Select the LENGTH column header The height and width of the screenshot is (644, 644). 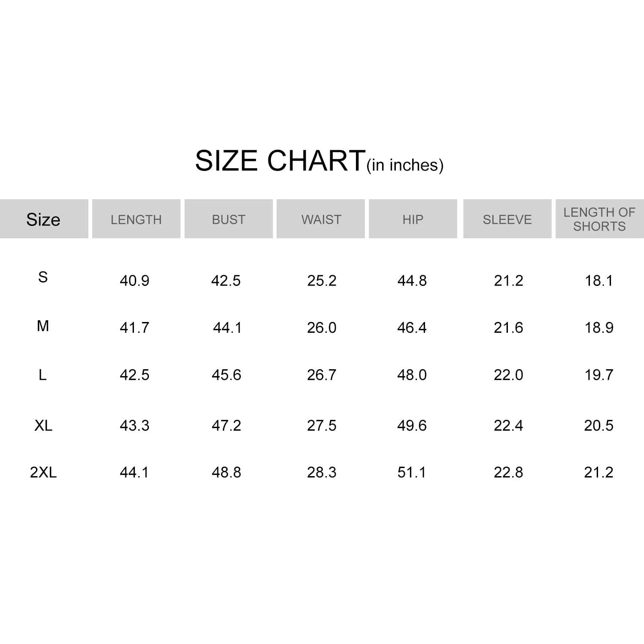(x=136, y=219)
